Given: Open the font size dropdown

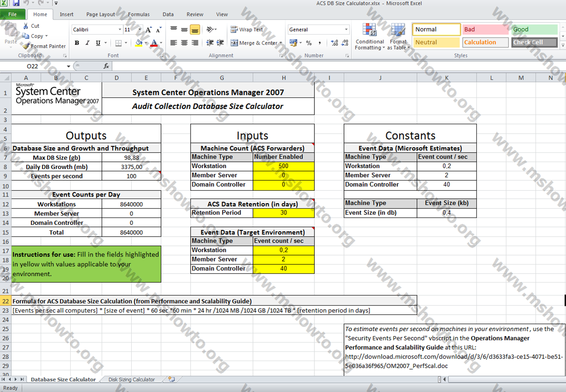Looking at the screenshot, I should click(140, 30).
